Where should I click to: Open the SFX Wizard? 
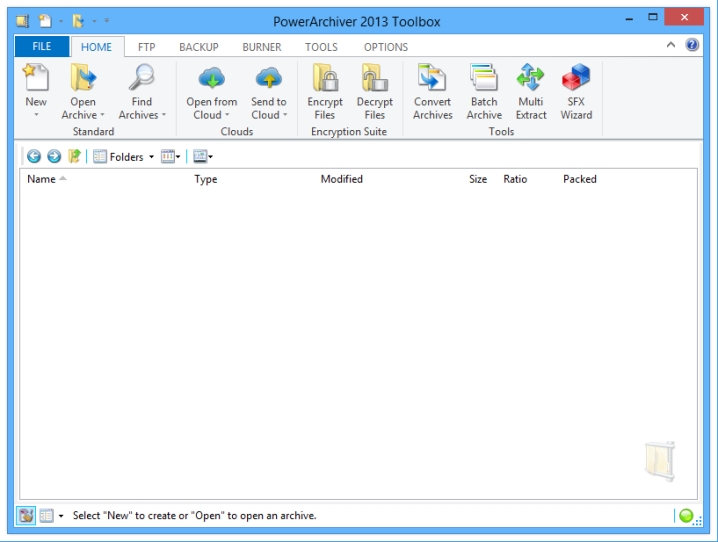[x=576, y=80]
